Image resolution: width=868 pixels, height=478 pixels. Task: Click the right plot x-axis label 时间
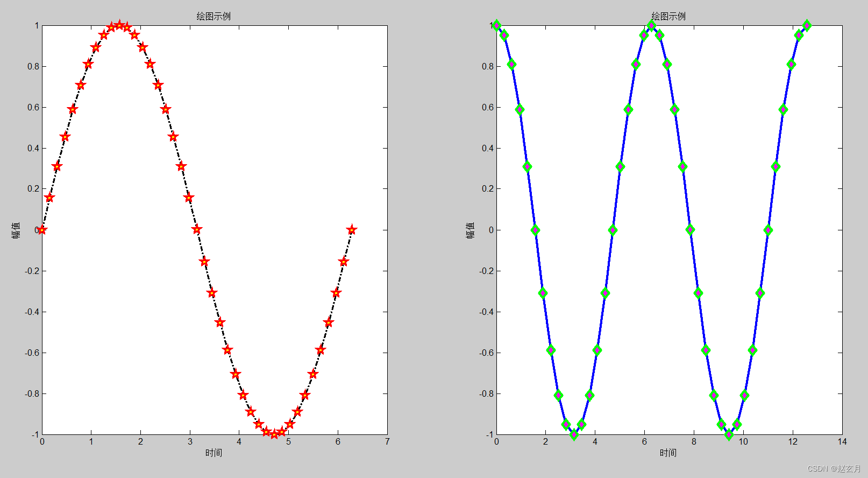pos(668,453)
